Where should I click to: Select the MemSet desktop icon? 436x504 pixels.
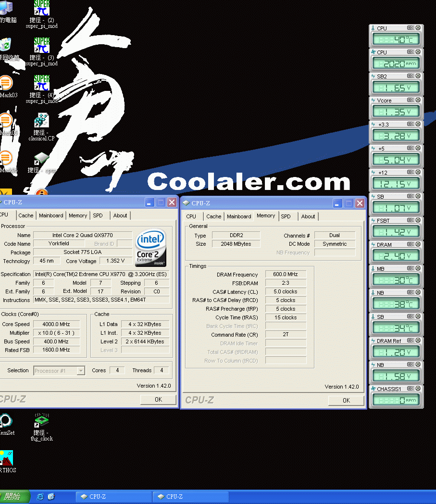(6, 424)
